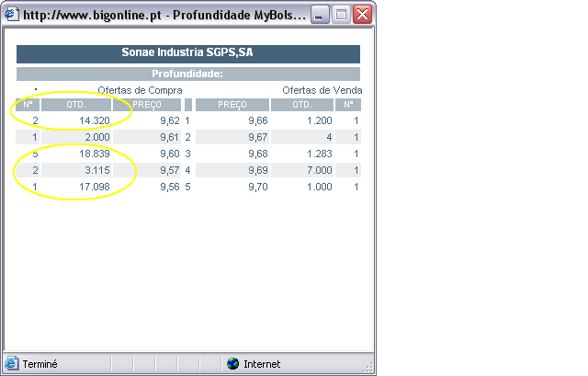Select buy quantity 2.000

[x=97, y=137]
